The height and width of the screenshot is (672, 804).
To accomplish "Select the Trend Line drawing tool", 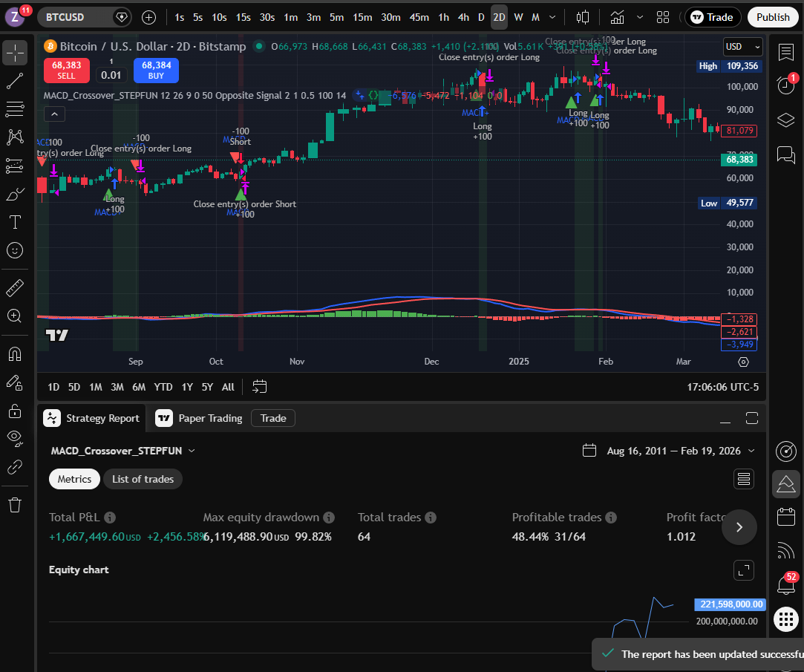I will 15,81.
